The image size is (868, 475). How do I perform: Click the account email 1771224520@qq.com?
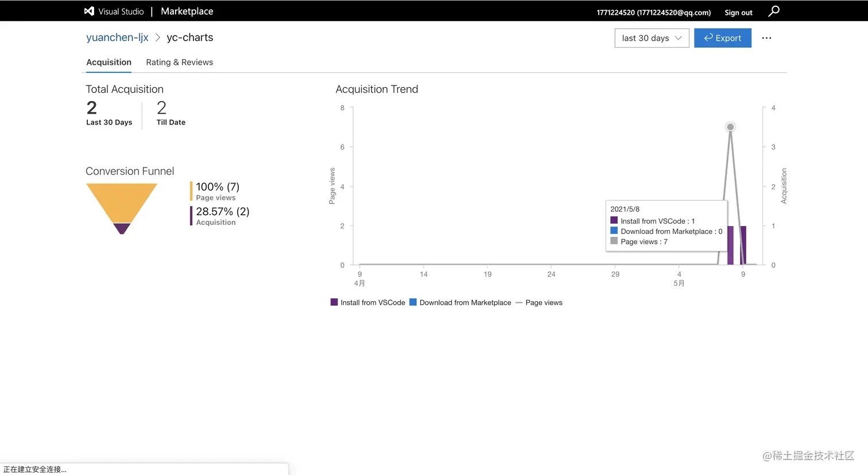tap(673, 12)
